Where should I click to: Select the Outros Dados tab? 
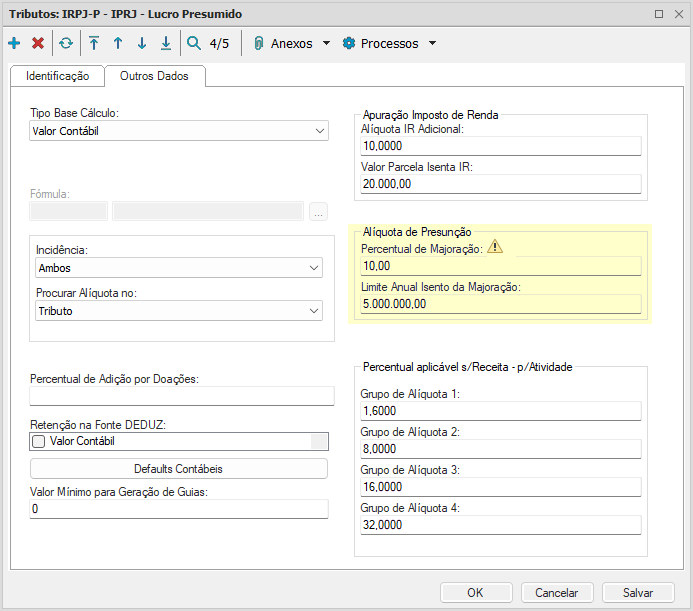[154, 76]
